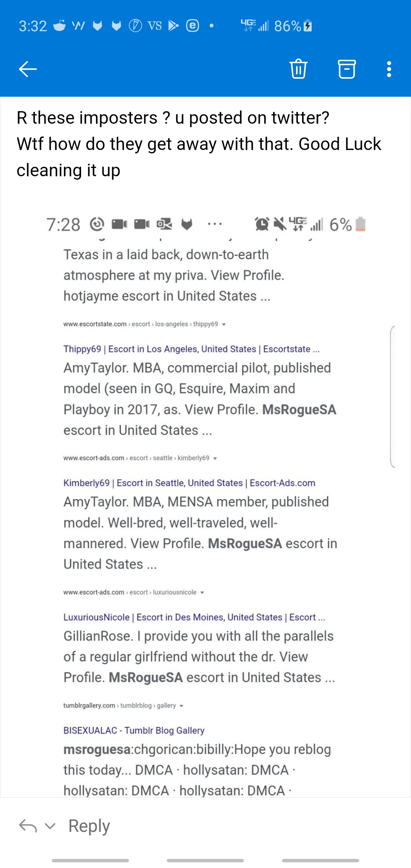The height and width of the screenshot is (868, 411).
Task: Tap the middle navigation bar handle
Action: tap(205, 860)
